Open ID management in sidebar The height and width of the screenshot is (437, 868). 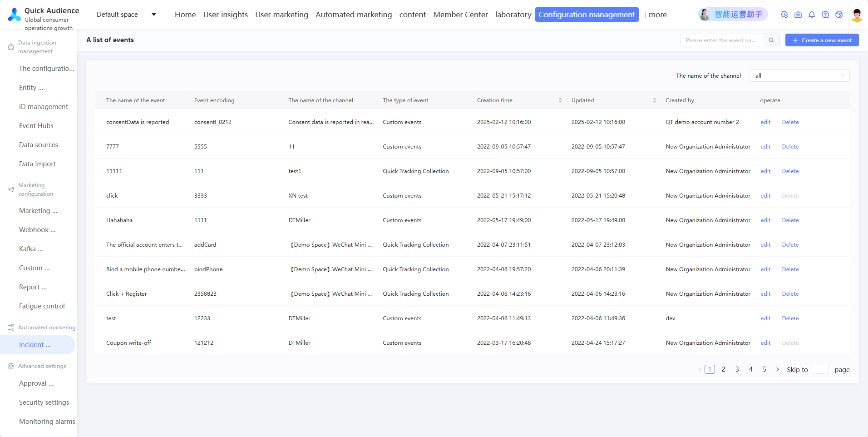44,107
